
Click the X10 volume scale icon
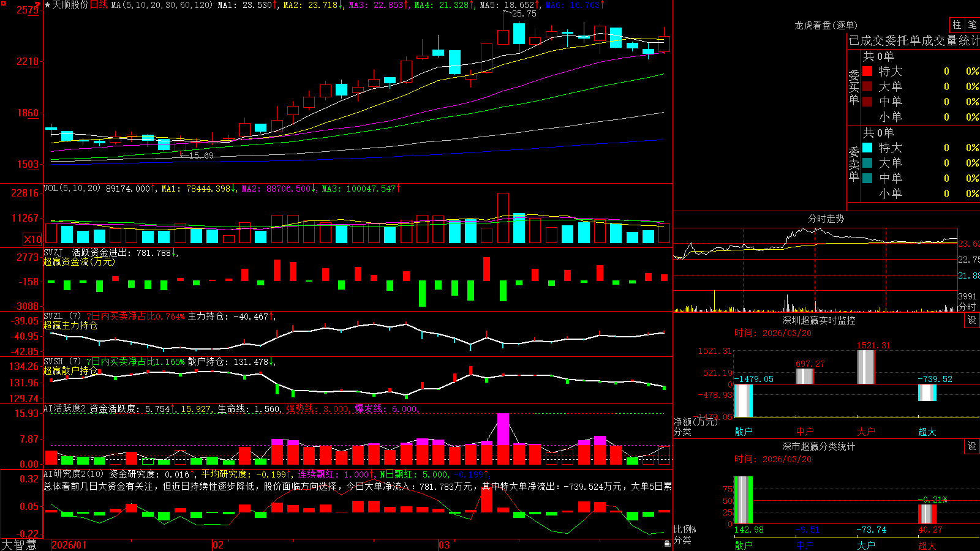point(32,239)
